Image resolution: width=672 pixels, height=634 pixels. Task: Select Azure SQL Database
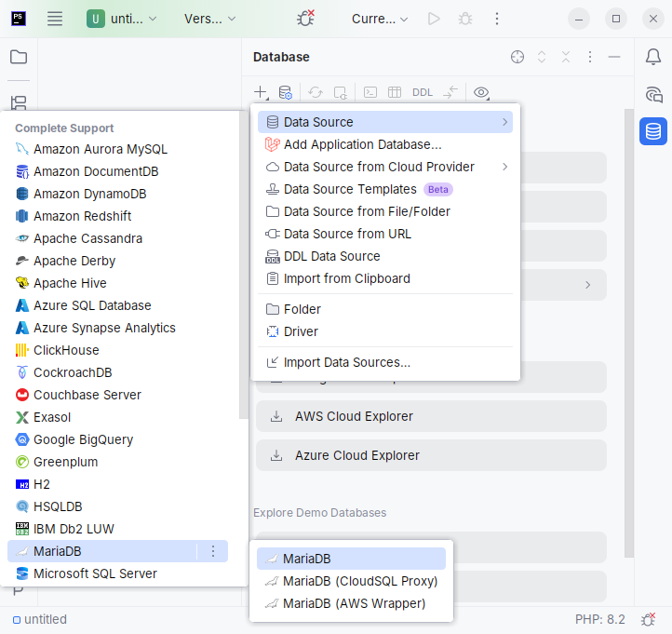click(x=118, y=305)
